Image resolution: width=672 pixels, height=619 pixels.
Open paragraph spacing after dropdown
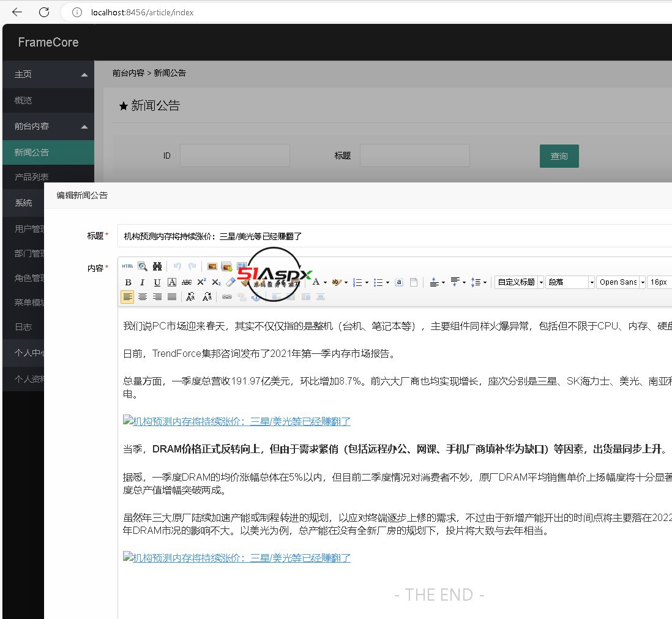tap(464, 282)
